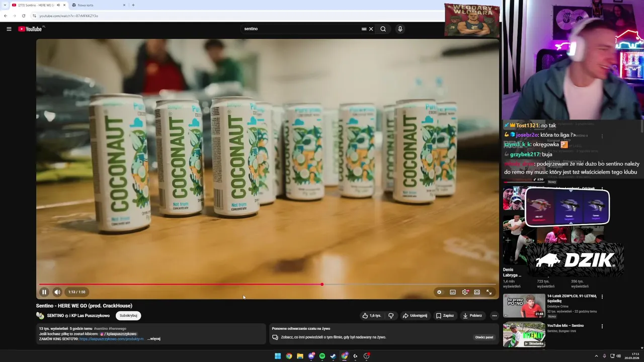Expand description with ...więcej

click(154, 339)
